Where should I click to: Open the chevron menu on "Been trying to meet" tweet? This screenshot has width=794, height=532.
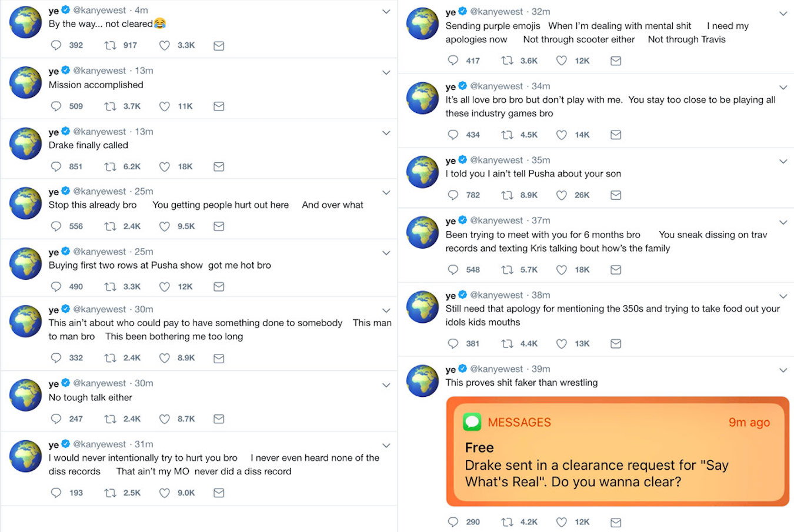coord(783,222)
